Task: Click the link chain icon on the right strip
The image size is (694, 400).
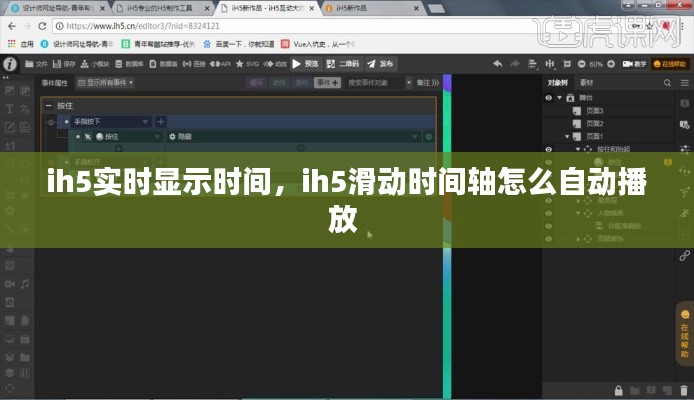Action: click(x=685, y=255)
